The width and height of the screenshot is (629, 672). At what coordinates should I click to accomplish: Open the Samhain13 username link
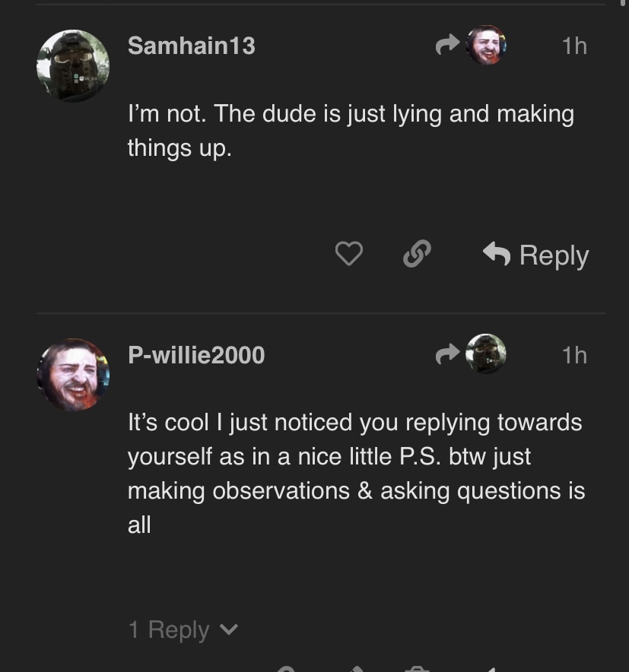192,46
